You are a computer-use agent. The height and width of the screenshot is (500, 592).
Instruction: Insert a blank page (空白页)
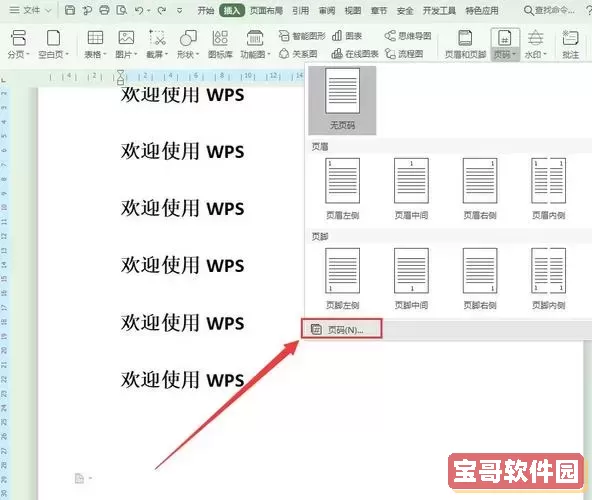(x=53, y=45)
